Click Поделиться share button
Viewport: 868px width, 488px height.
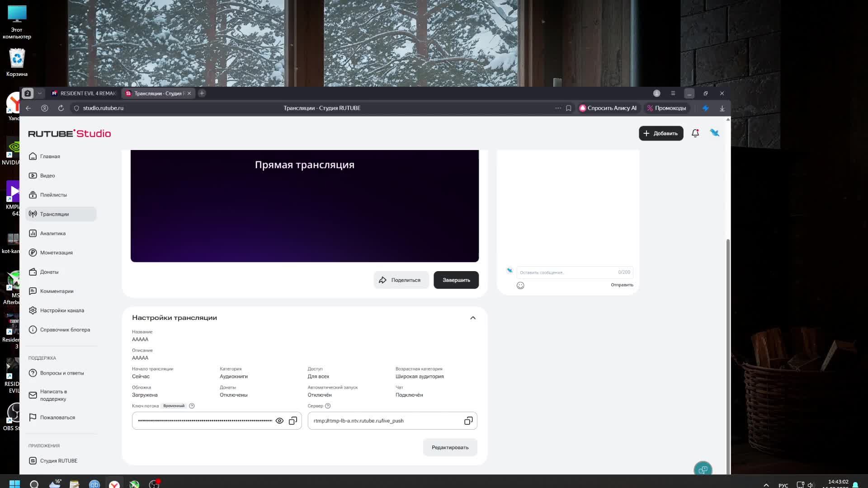[x=401, y=280]
